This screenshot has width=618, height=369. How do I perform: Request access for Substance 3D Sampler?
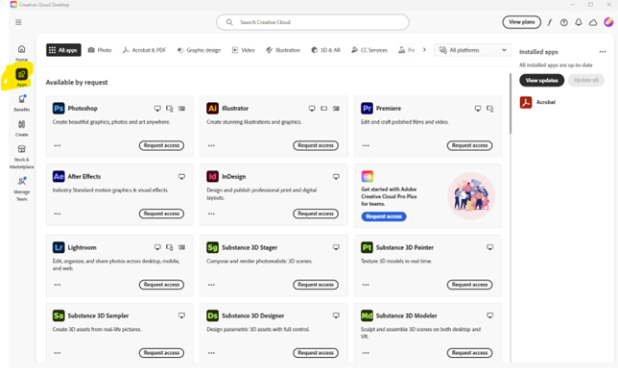click(162, 353)
